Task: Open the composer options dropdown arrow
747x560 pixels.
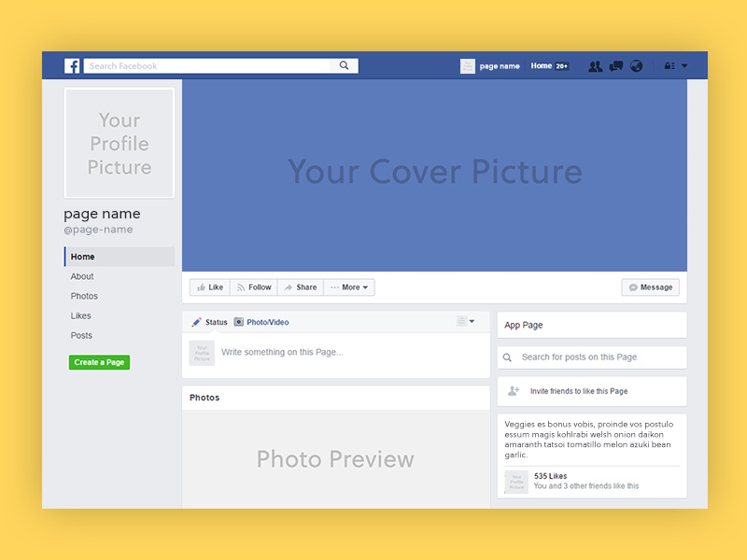Action: click(x=472, y=321)
